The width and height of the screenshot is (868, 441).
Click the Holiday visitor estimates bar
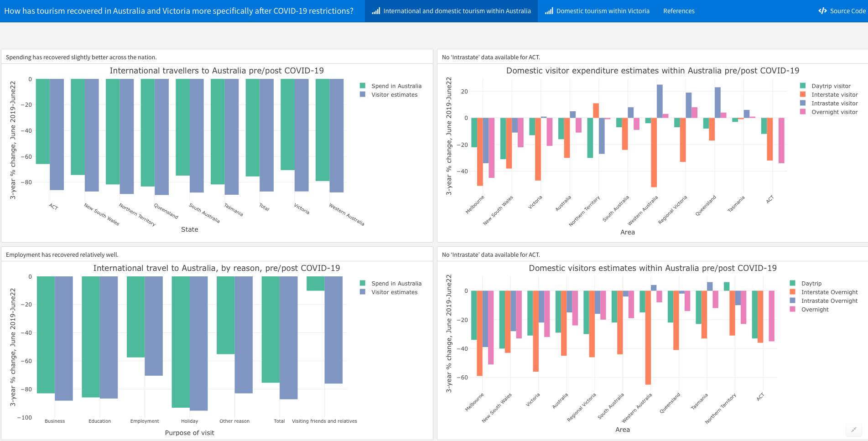click(x=198, y=343)
